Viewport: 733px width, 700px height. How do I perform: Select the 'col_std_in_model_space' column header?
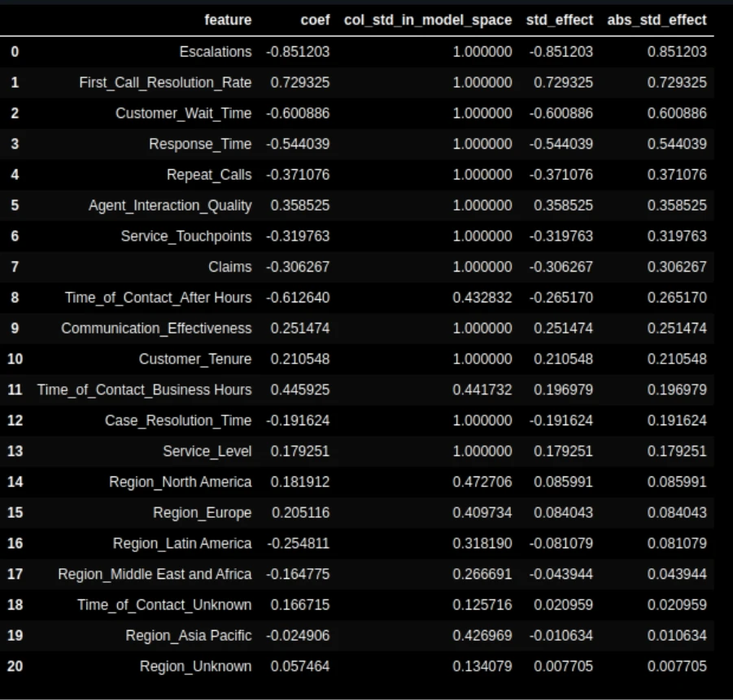coord(428,20)
